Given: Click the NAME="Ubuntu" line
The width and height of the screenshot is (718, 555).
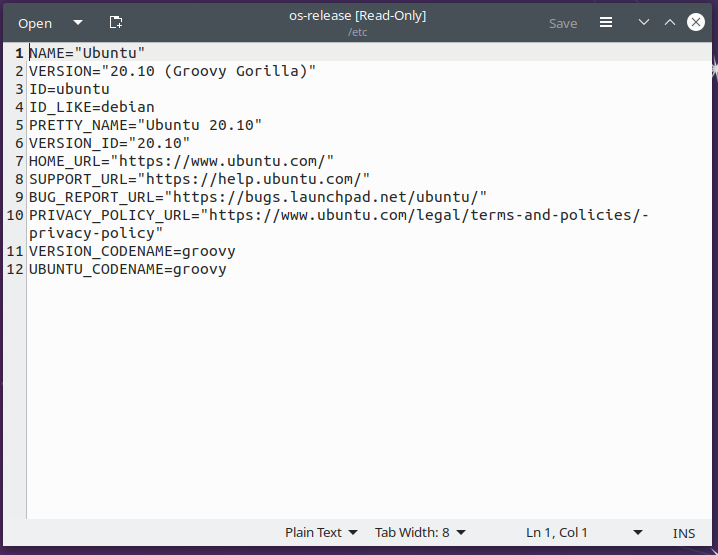Looking at the screenshot, I should pyautogui.click(x=87, y=53).
